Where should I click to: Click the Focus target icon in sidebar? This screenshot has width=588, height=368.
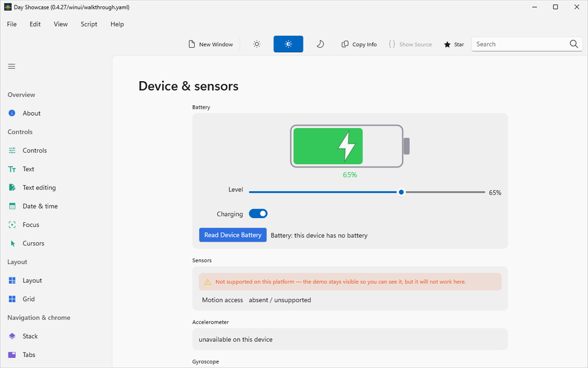click(x=12, y=225)
